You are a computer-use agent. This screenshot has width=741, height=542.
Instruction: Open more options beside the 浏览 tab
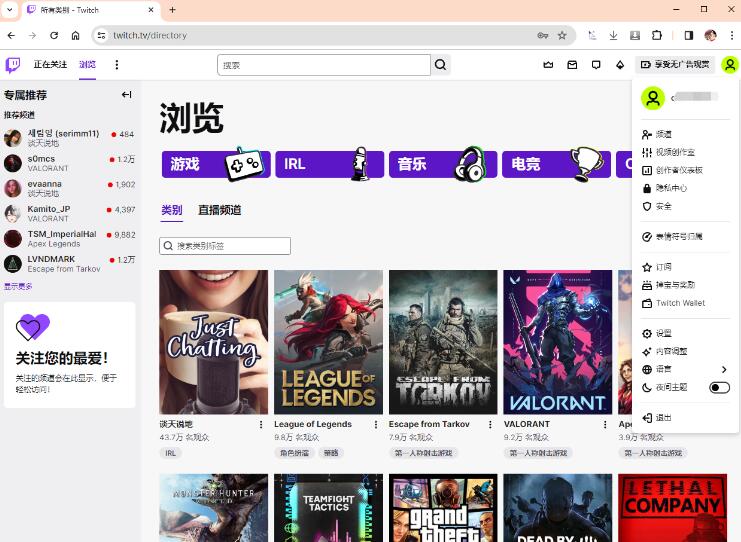point(117,65)
